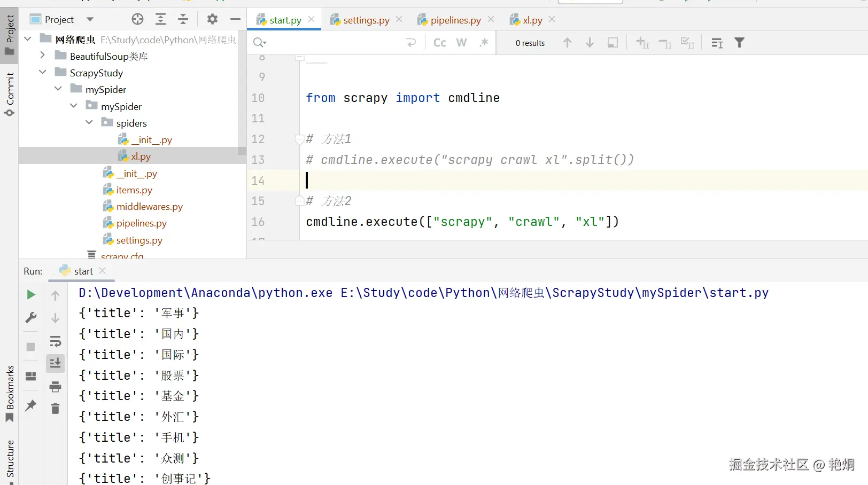The width and height of the screenshot is (868, 485).
Task: Click the Rerun 'start' green play icon
Action: (x=31, y=295)
